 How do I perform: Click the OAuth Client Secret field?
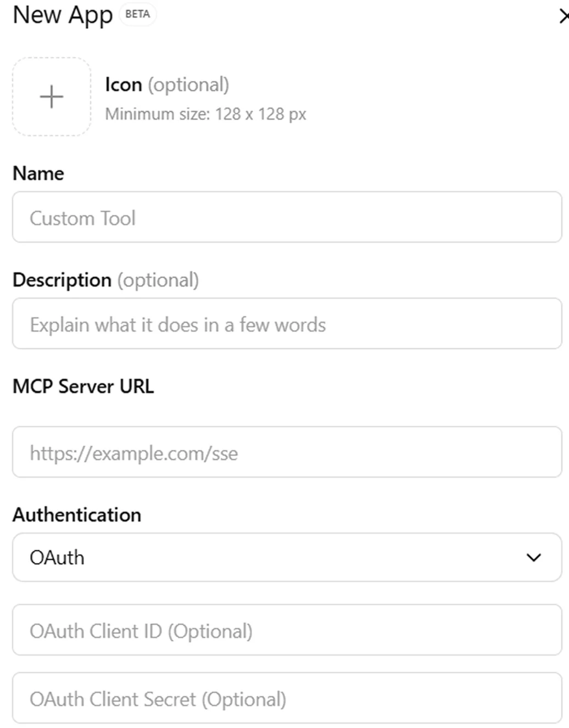point(286,699)
